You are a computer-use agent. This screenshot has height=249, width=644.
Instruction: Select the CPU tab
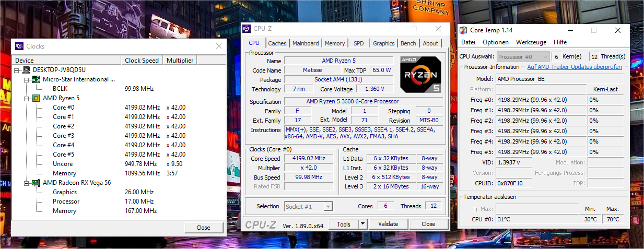(254, 43)
